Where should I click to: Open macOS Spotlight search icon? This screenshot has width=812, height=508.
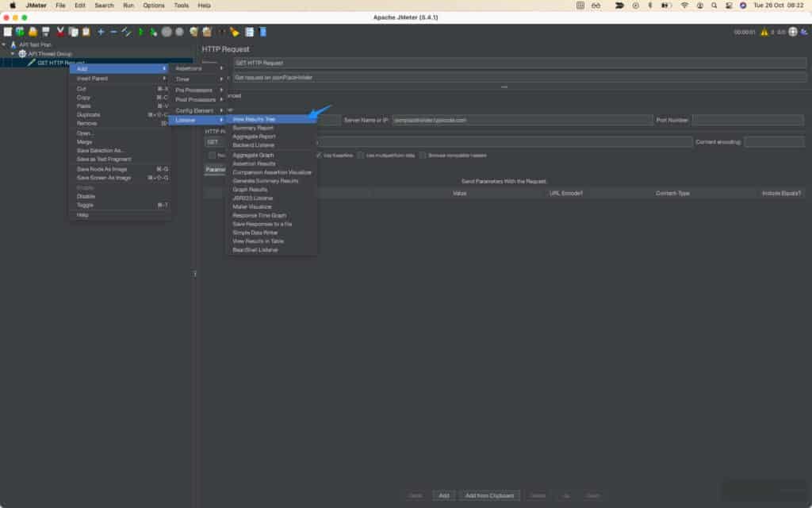pyautogui.click(x=714, y=6)
